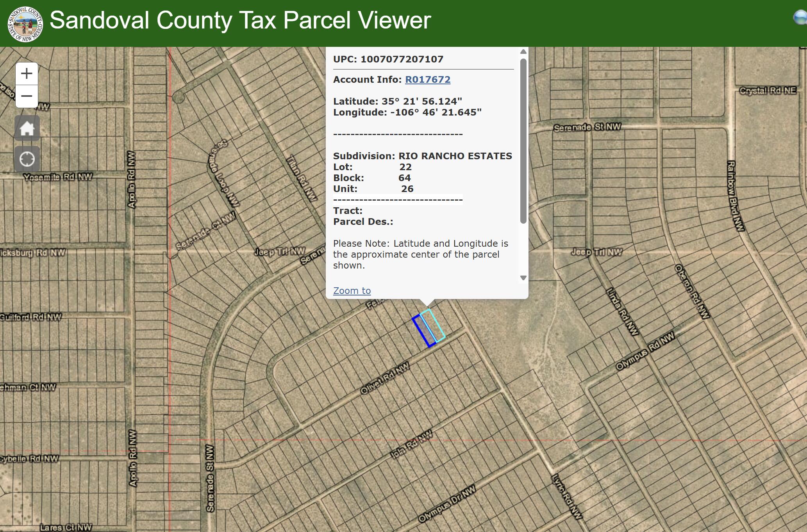Image resolution: width=807 pixels, height=532 pixels.
Task: Click popup scroll down arrow
Action: click(523, 278)
